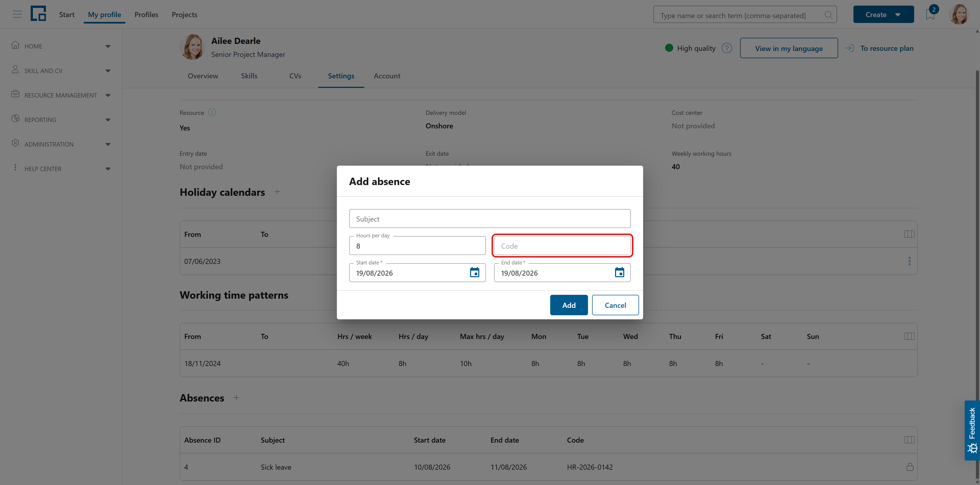Click Add in the Add absence dialog
Image resolution: width=980 pixels, height=485 pixels.
[569, 305]
